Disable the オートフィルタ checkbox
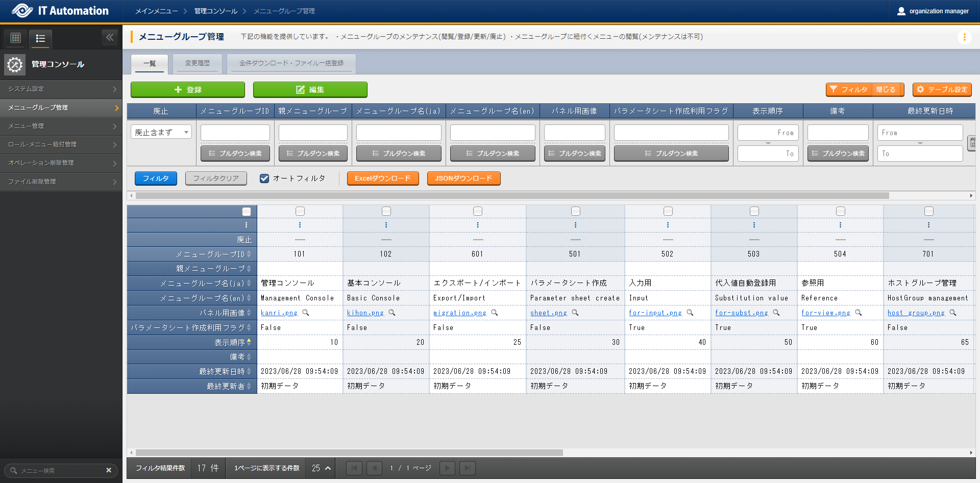The image size is (980, 483). point(264,179)
